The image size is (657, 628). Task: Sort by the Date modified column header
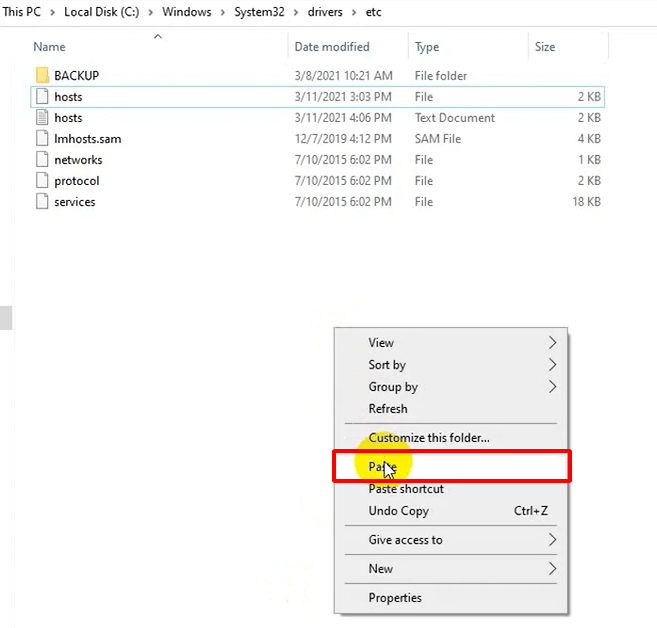[x=332, y=47]
